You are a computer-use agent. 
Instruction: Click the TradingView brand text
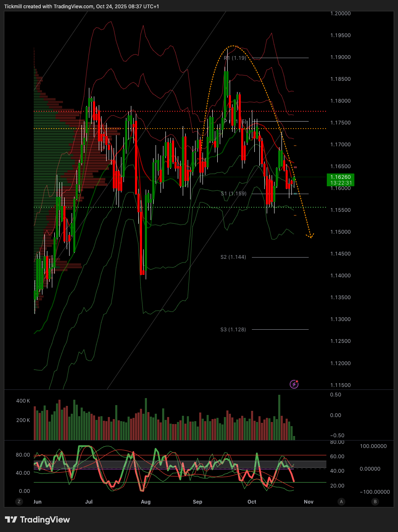click(45, 520)
